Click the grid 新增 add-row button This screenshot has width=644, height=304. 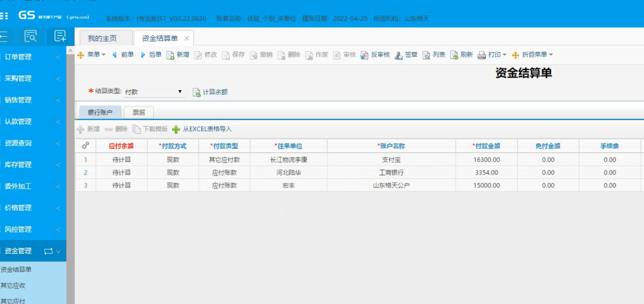[88, 129]
